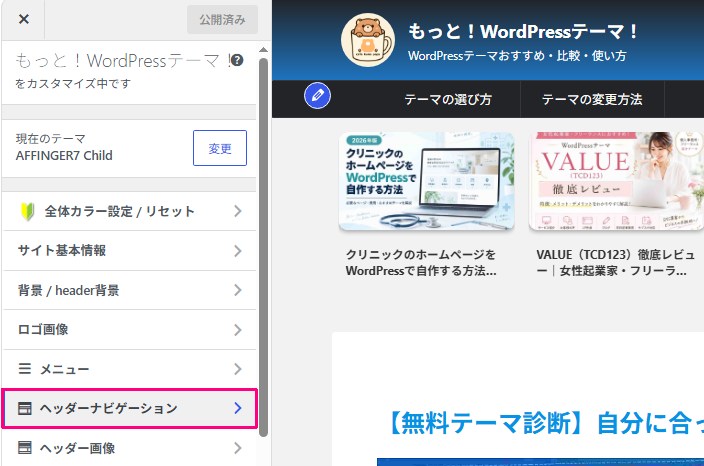Image resolution: width=704 pixels, height=466 pixels.
Task: Click 現在のテーマ label text
Action: 50,139
